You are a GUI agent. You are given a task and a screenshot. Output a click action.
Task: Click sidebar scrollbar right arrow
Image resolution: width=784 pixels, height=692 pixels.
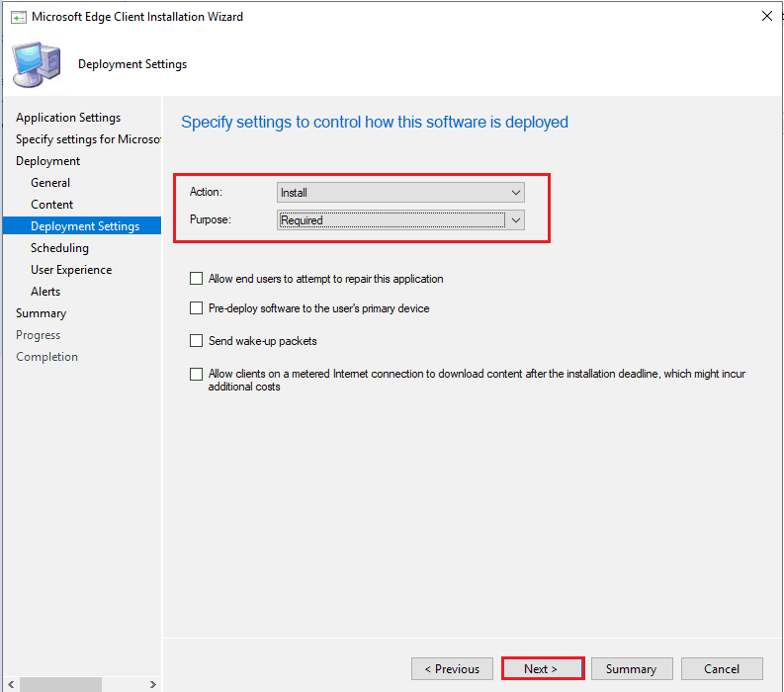coord(152,684)
